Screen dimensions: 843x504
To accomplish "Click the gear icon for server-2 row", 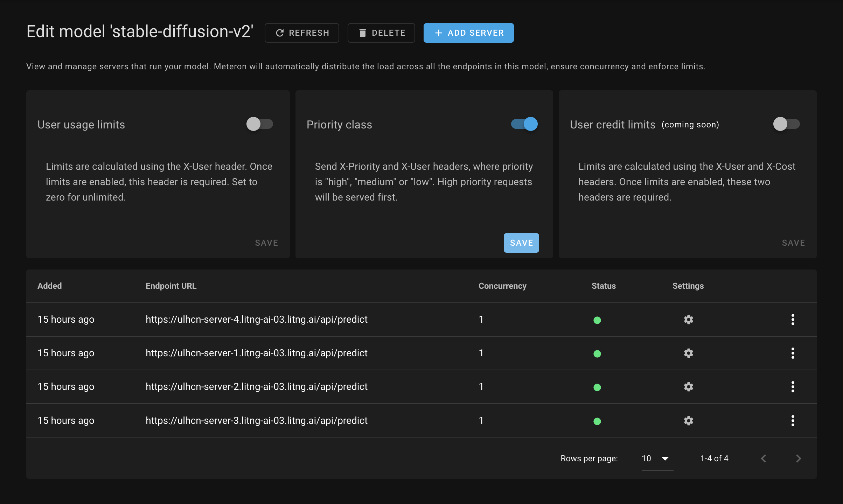I will tap(688, 387).
